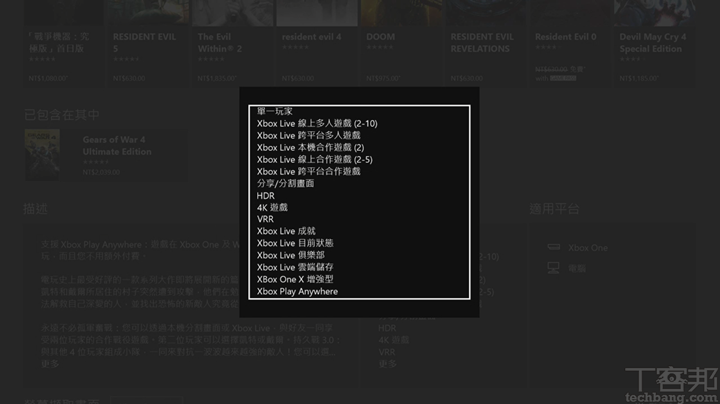Open the RESIDENT EVIL 5 game card
This screenshot has height=404, width=720.
coord(147,42)
